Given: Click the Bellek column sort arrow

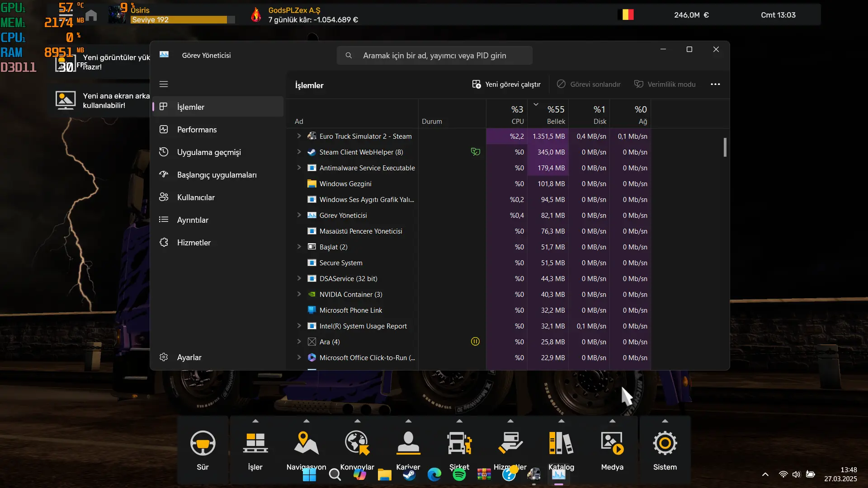Looking at the screenshot, I should point(536,104).
